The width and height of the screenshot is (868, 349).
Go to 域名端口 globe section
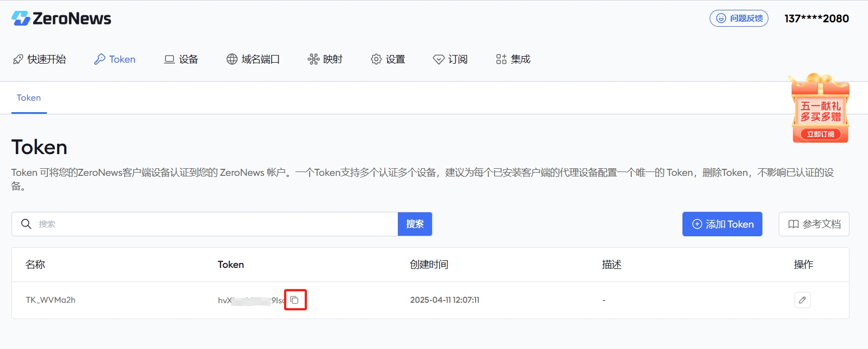click(x=253, y=59)
